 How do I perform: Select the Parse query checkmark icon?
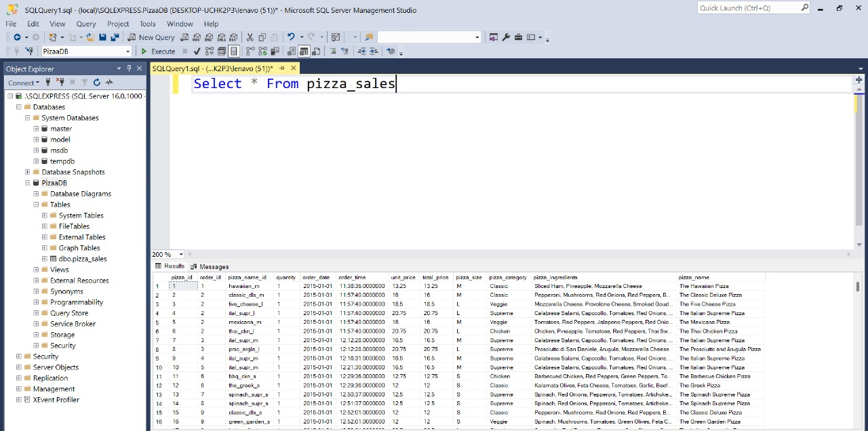click(x=197, y=52)
